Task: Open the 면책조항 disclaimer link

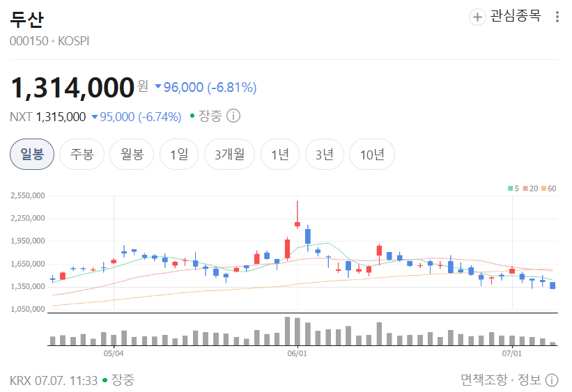Action: click(484, 380)
